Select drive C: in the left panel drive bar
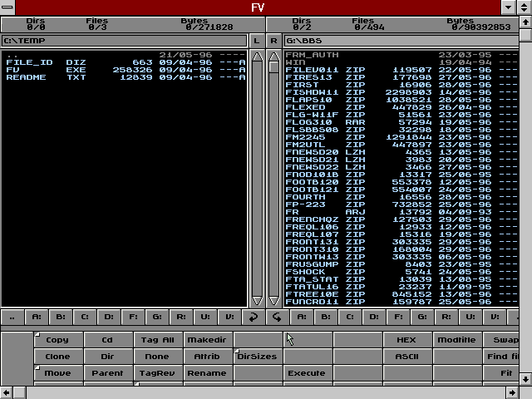This screenshot has width=532, height=399. coord(85,317)
